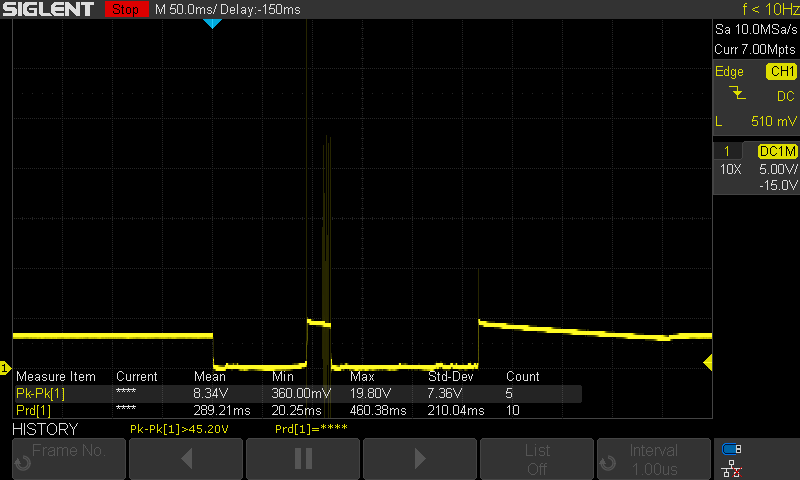Viewport: 800px width, 480px height.
Task: Click the trigger level arrow on right edge
Action: tap(708, 361)
